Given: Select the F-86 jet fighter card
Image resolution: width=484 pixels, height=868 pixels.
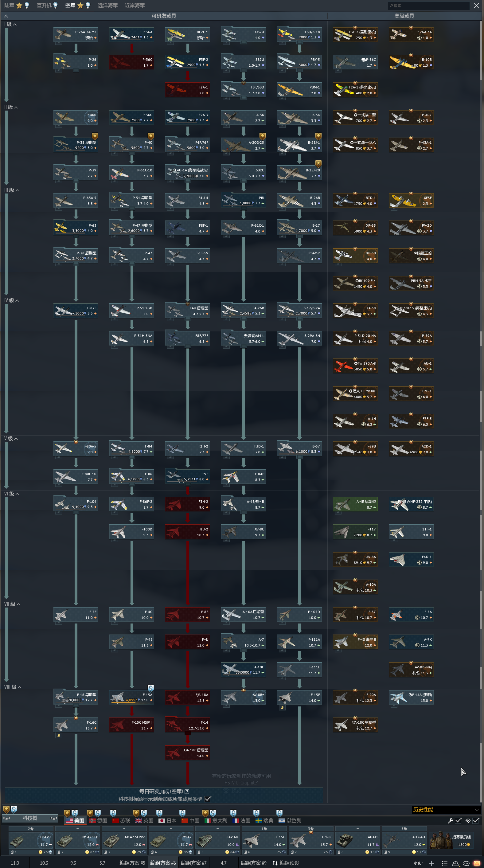Looking at the screenshot, I should point(132,476).
